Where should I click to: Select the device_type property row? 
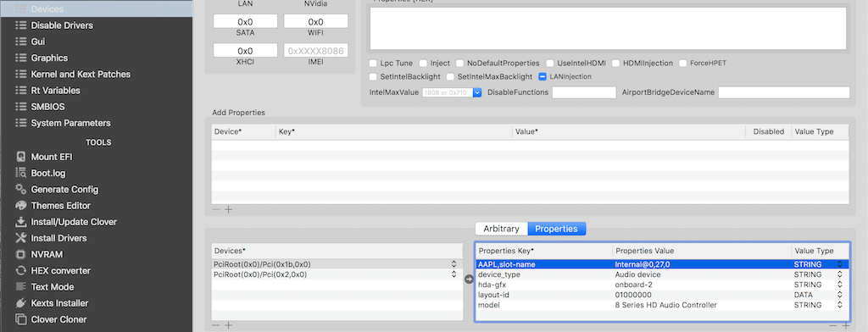662,274
